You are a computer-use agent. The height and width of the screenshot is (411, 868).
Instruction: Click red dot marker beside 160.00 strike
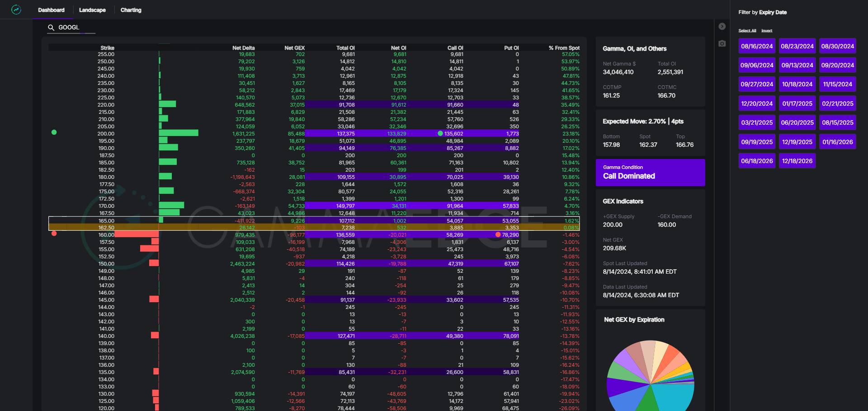coord(54,234)
